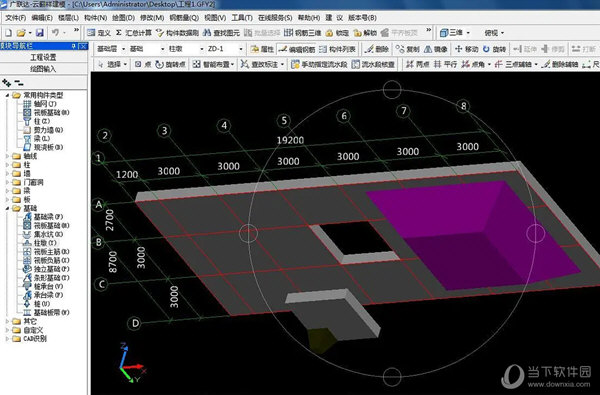Save the project with the floppy icon

coord(39,33)
